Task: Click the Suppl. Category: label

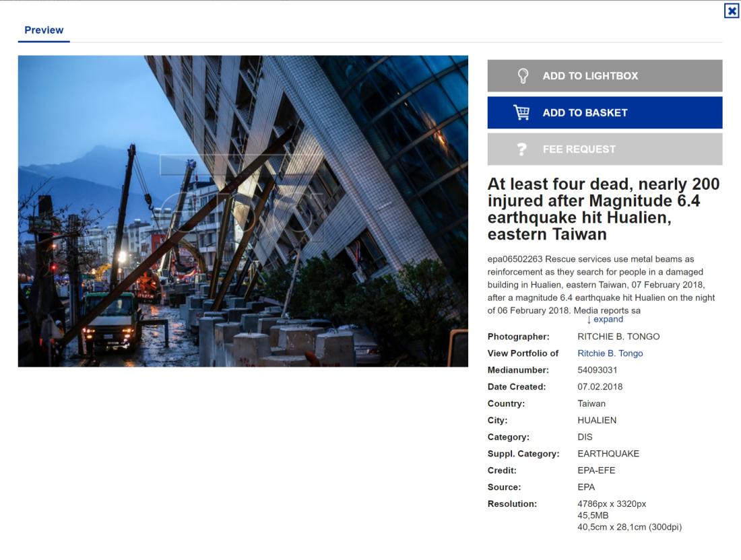Action: [523, 454]
